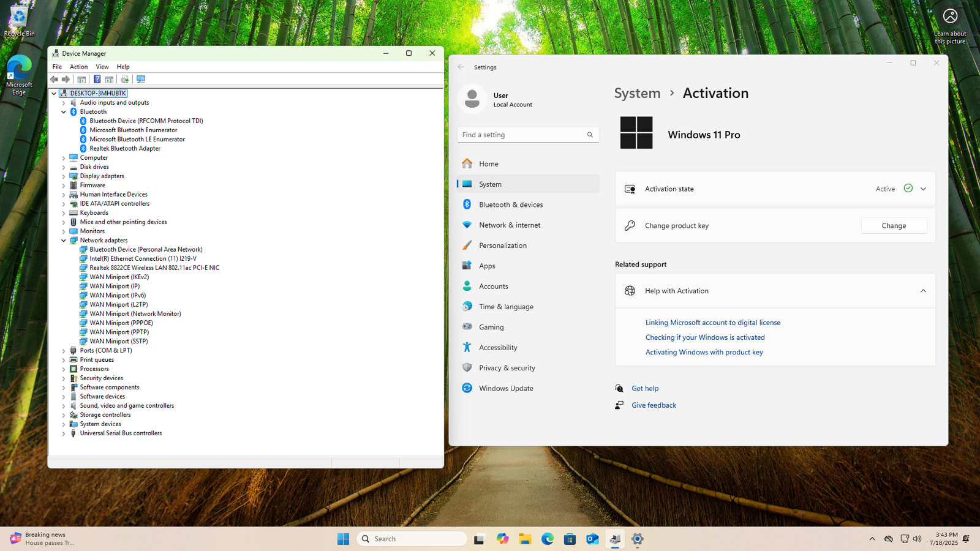
Task: Open the View menu in Device Manager
Action: click(102, 67)
